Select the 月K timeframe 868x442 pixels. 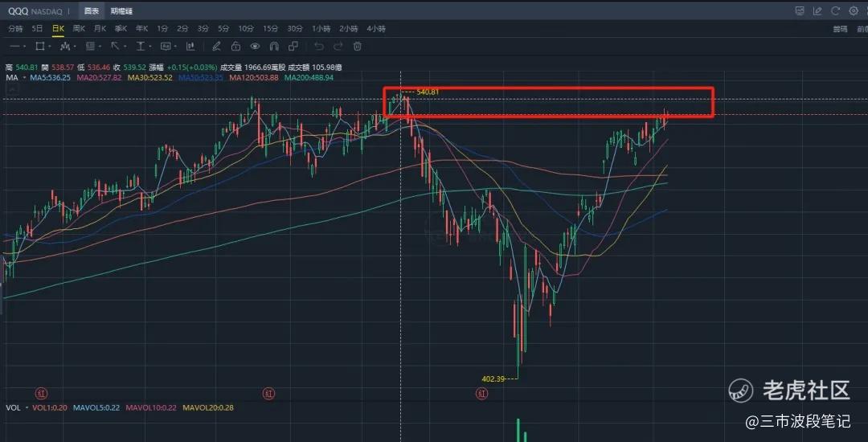(x=100, y=29)
